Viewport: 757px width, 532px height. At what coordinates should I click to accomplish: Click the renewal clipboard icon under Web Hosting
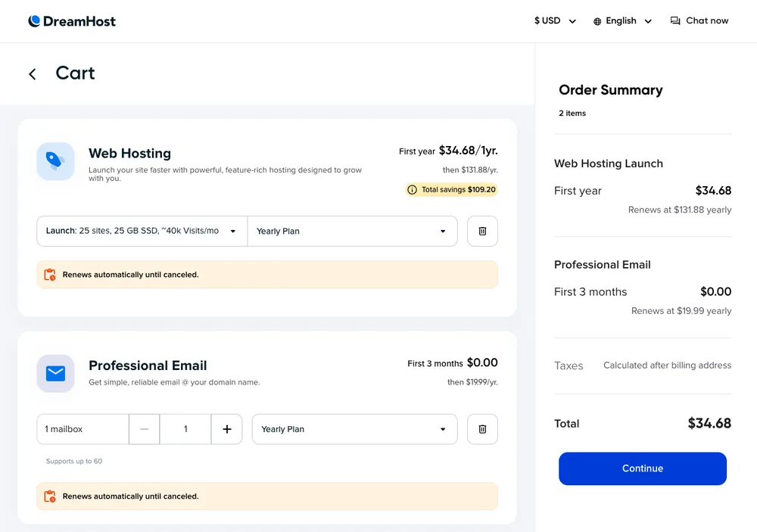pyautogui.click(x=50, y=275)
